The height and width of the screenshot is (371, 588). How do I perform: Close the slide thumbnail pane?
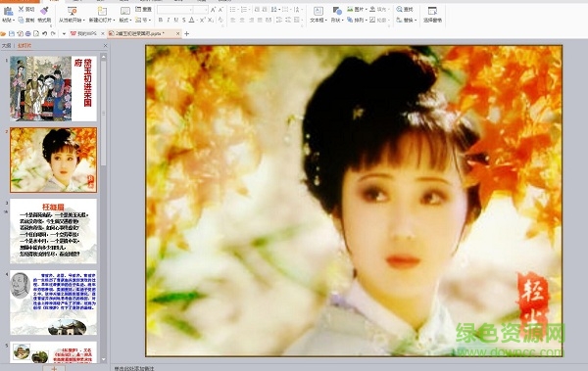coord(106,45)
